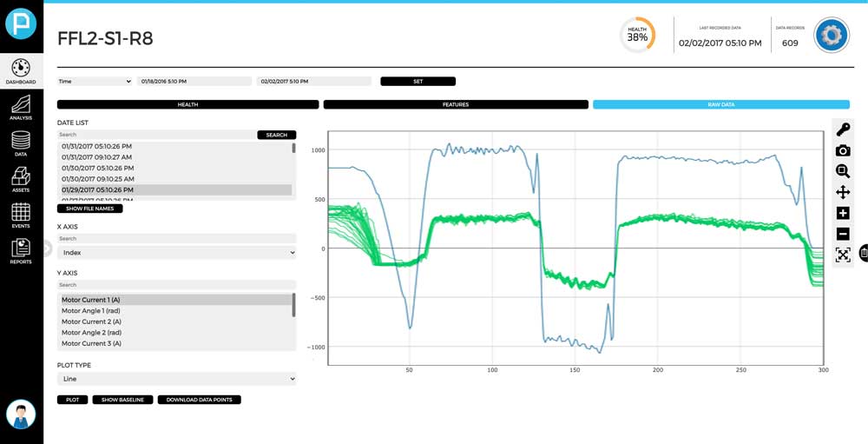Click the plus zoom-in chart icon
The height and width of the screenshot is (444, 868).
click(842, 213)
